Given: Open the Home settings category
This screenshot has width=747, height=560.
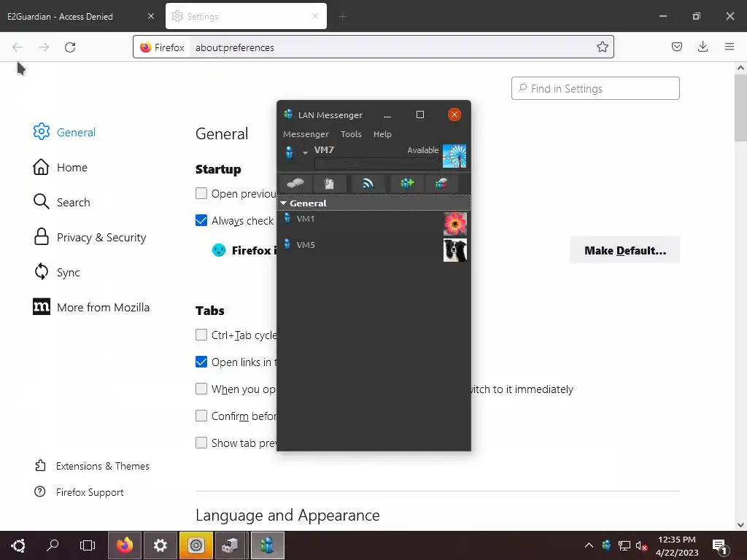Looking at the screenshot, I should (60, 167).
